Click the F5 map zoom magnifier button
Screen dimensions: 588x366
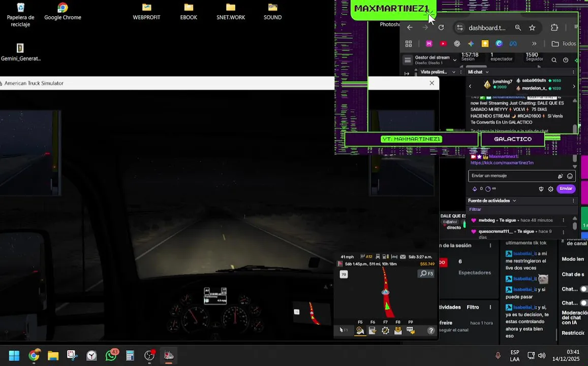click(426, 273)
